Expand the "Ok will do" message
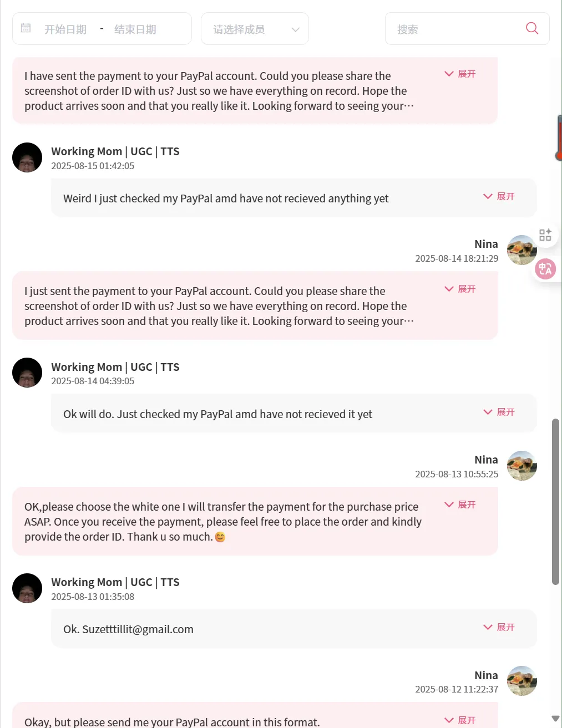 (x=499, y=412)
